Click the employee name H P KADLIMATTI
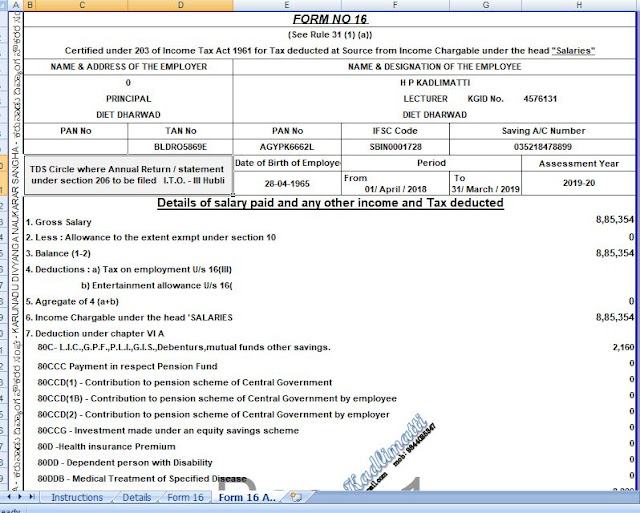640x513 pixels. click(434, 83)
